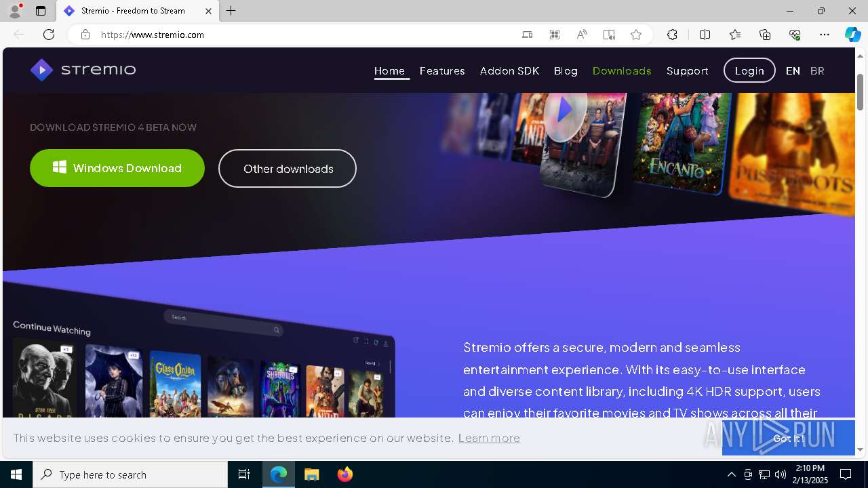Switch site language to EN
868x488 pixels.
[x=793, y=70]
